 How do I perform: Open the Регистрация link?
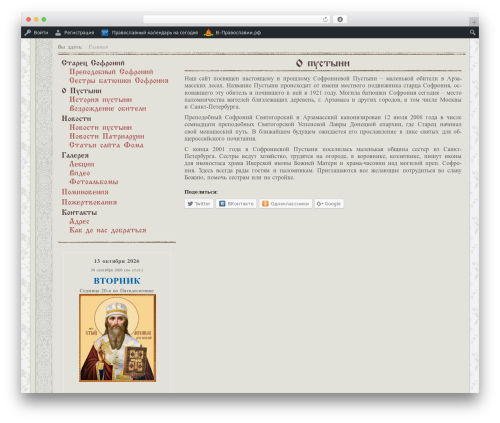79,33
